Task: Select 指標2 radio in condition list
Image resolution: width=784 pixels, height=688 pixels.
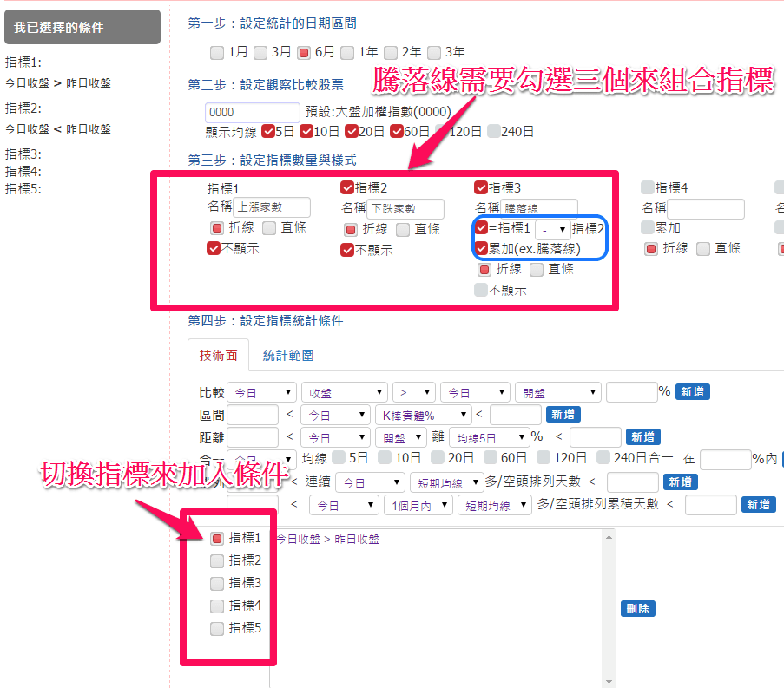Action: (216, 560)
